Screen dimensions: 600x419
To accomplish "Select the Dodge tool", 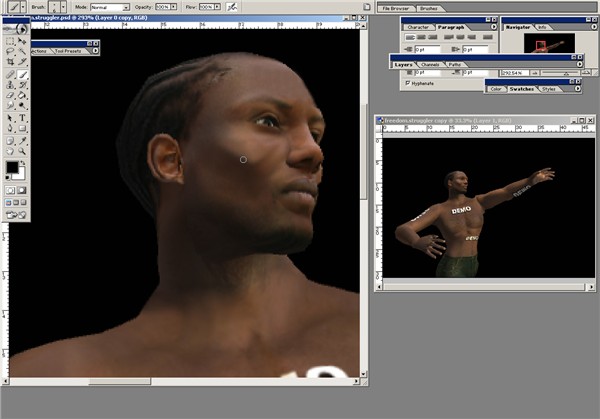I will coord(22,105).
